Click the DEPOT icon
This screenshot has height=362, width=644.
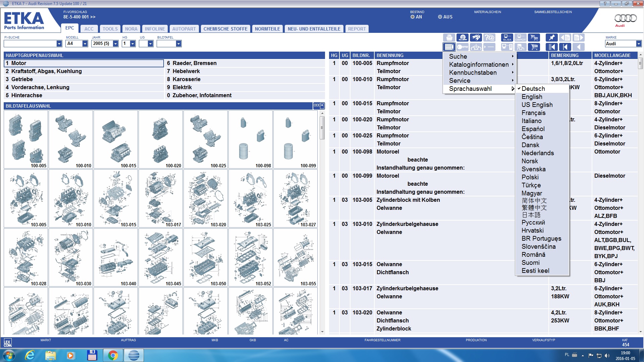[521, 38]
